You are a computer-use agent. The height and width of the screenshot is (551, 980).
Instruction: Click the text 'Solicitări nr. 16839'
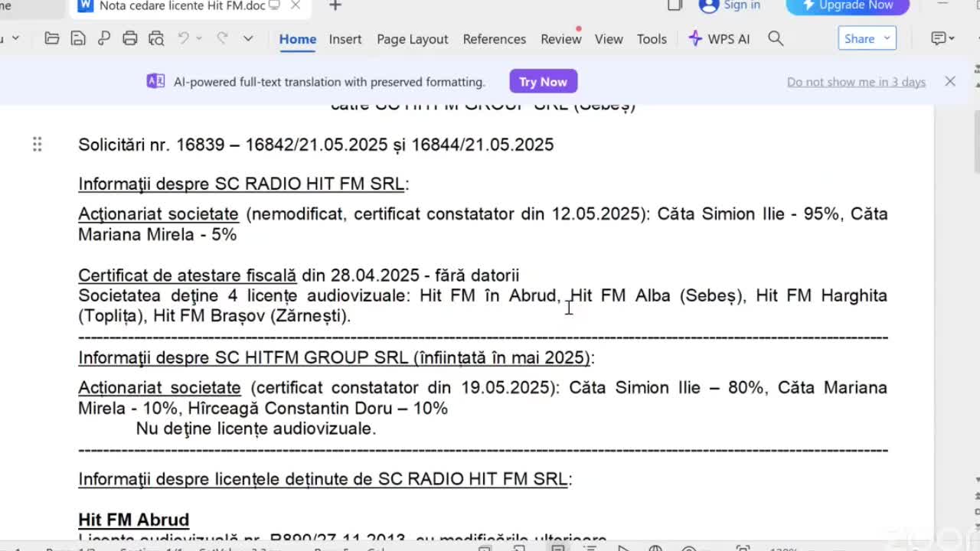[x=152, y=145]
